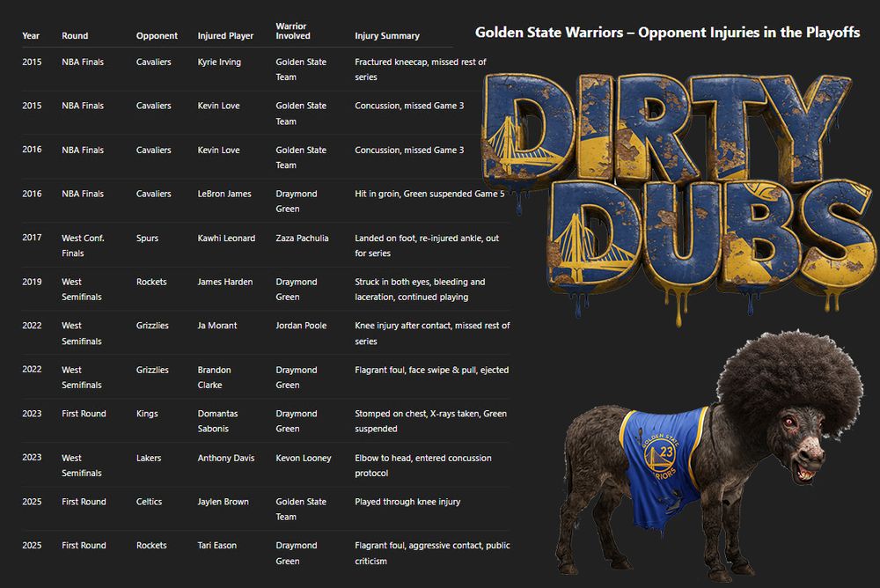880x588 pixels.
Task: Click 'Struck in both eyes' summary text
Action: pos(420,290)
